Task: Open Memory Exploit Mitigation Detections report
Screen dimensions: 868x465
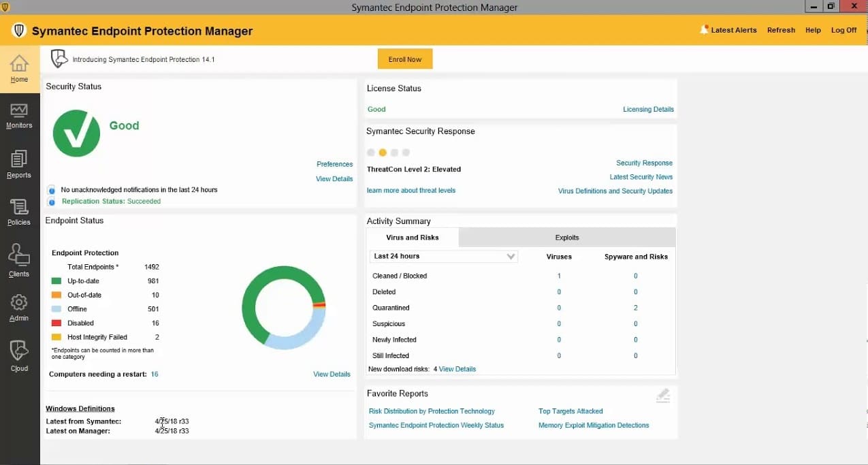Action: click(x=594, y=426)
